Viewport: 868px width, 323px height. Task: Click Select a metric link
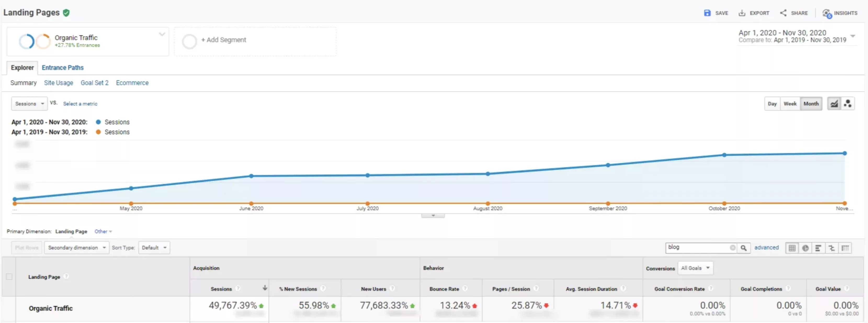(80, 104)
